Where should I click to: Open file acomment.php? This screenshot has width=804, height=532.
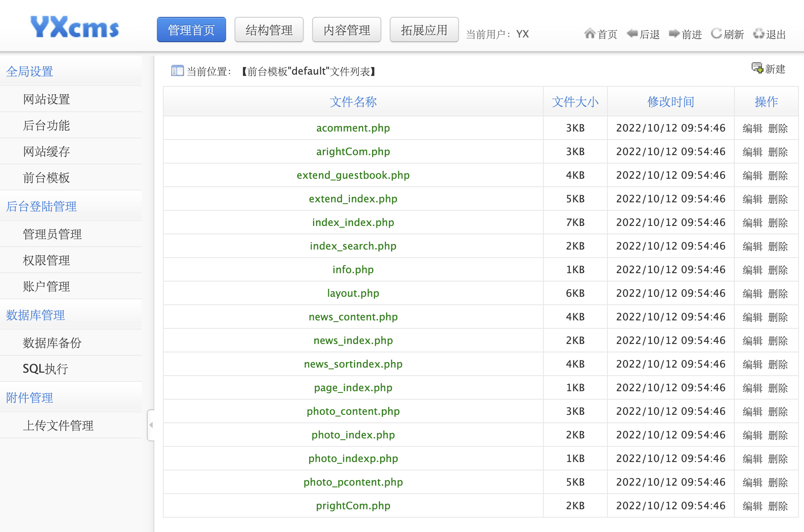pyautogui.click(x=353, y=128)
